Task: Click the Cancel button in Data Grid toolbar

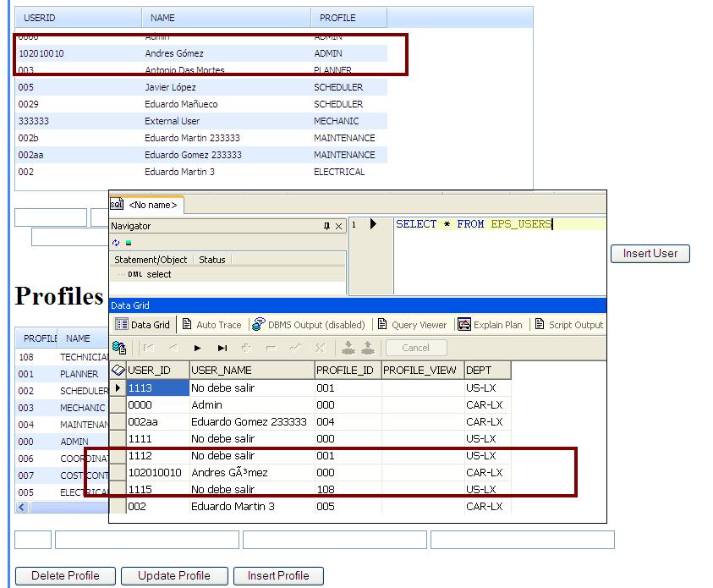Action: pos(416,348)
